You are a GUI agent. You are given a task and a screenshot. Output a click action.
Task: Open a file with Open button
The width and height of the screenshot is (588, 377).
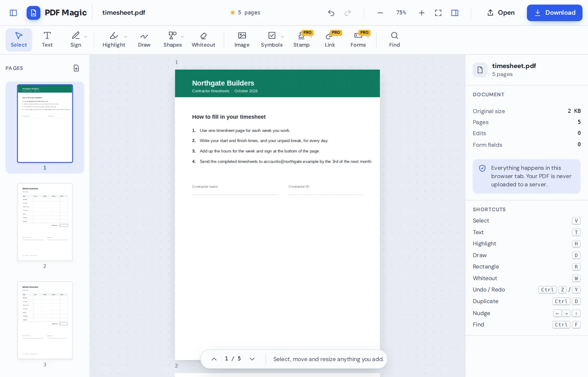501,13
